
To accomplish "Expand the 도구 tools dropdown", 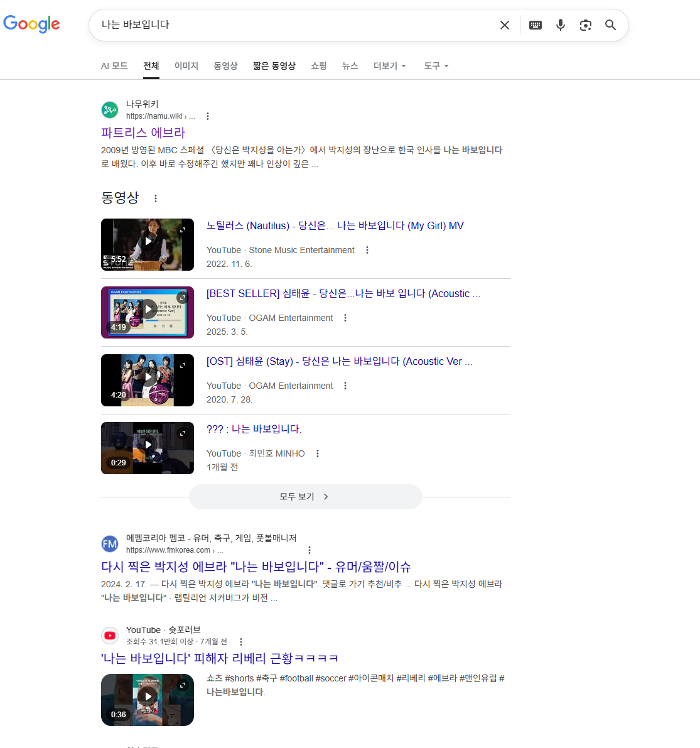I will point(436,66).
